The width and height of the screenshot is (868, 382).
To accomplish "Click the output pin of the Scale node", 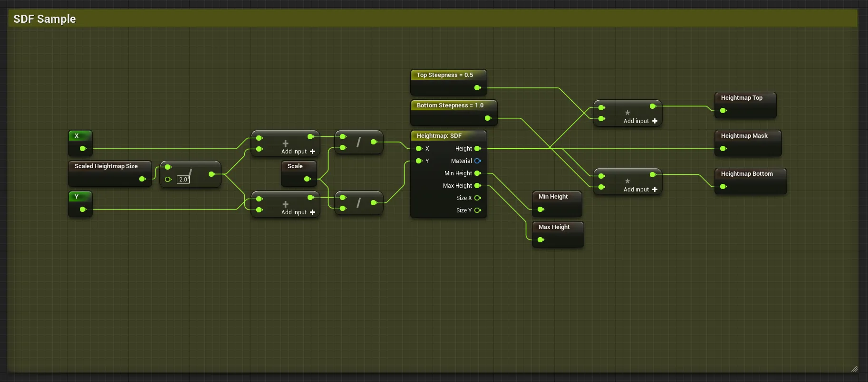I will point(307,179).
